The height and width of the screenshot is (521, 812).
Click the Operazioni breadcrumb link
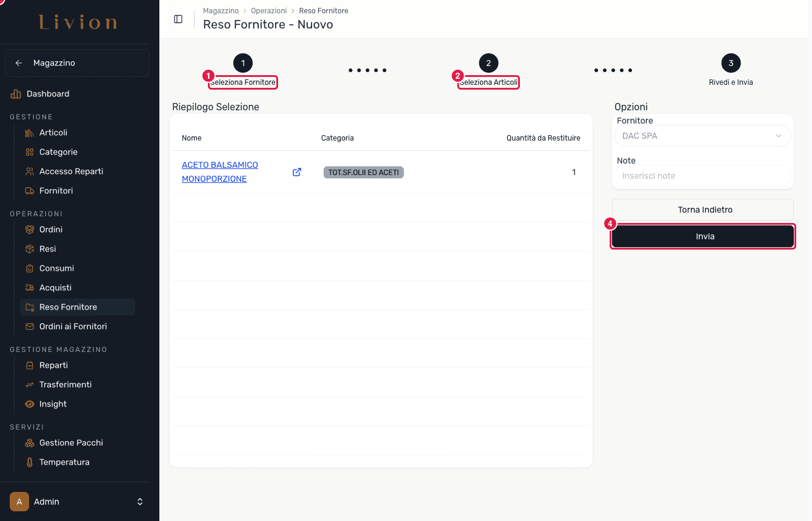pos(268,11)
